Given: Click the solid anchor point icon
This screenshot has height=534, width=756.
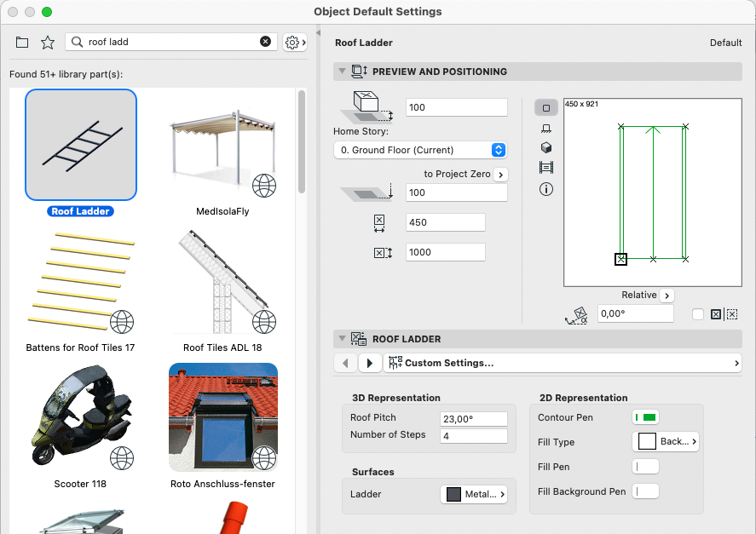Looking at the screenshot, I should (x=716, y=314).
